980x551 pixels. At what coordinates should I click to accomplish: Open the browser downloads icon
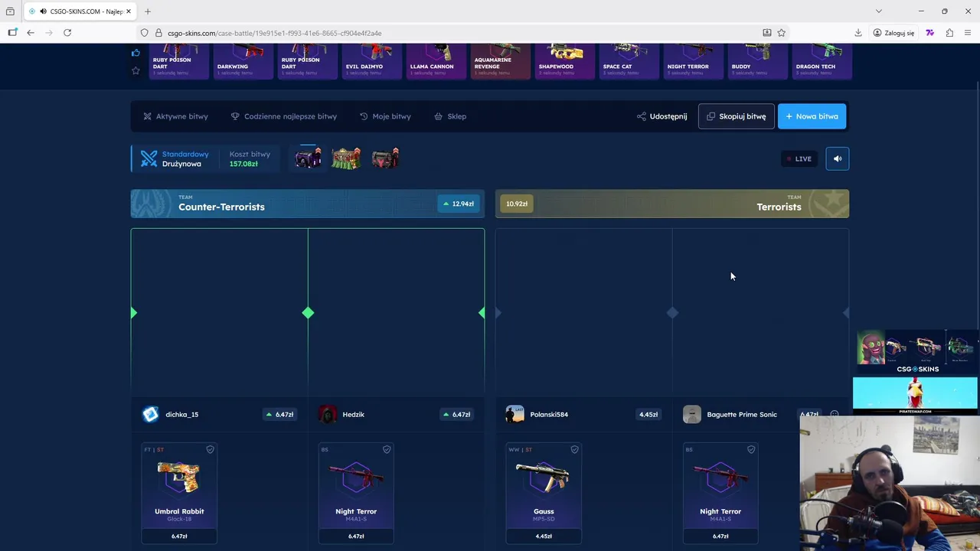858,33
